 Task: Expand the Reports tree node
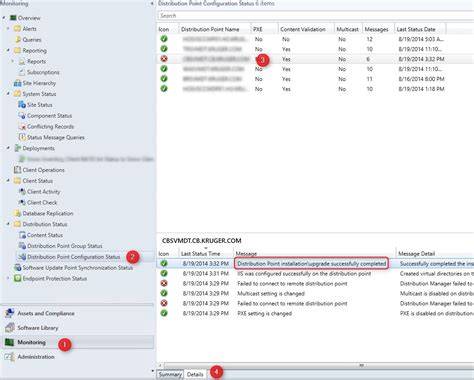tap(13, 61)
